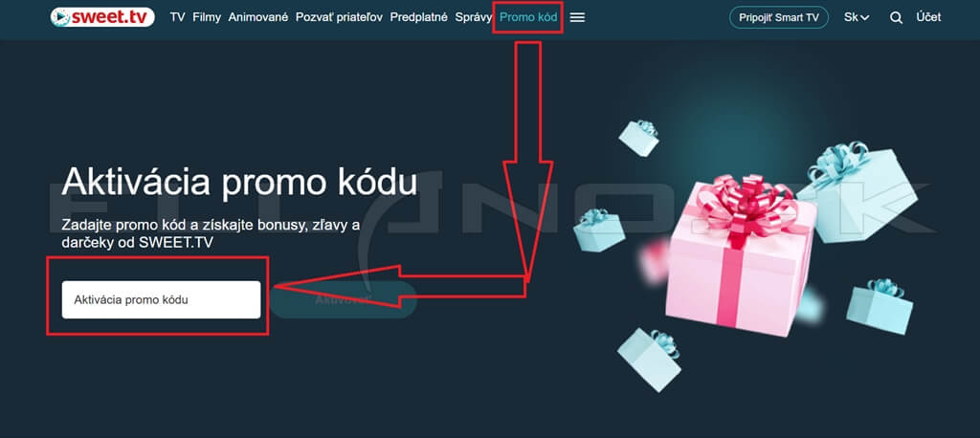Focus the Aktivácia promo kódu input field

[x=161, y=300]
